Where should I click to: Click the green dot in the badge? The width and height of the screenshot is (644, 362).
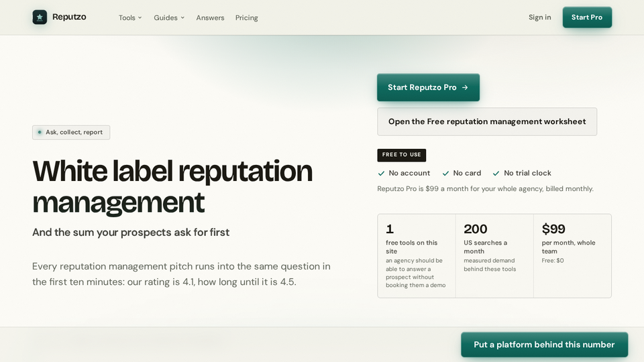click(40, 132)
